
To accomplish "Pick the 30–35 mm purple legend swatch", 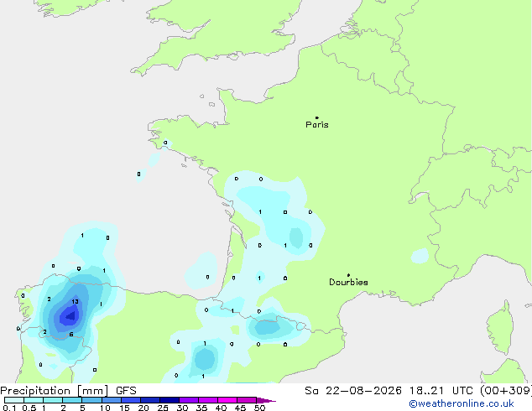I will tap(189, 400).
